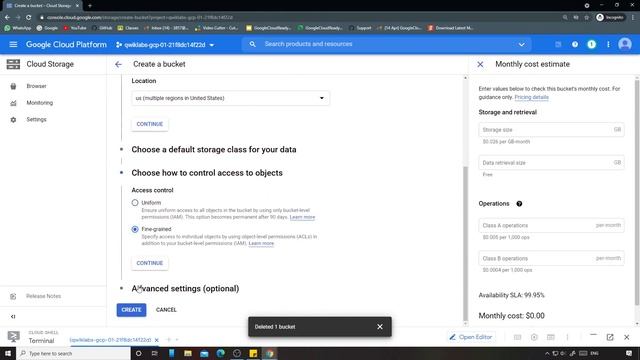Click CONTINUE under Location
The image size is (640, 360).
pos(149,124)
